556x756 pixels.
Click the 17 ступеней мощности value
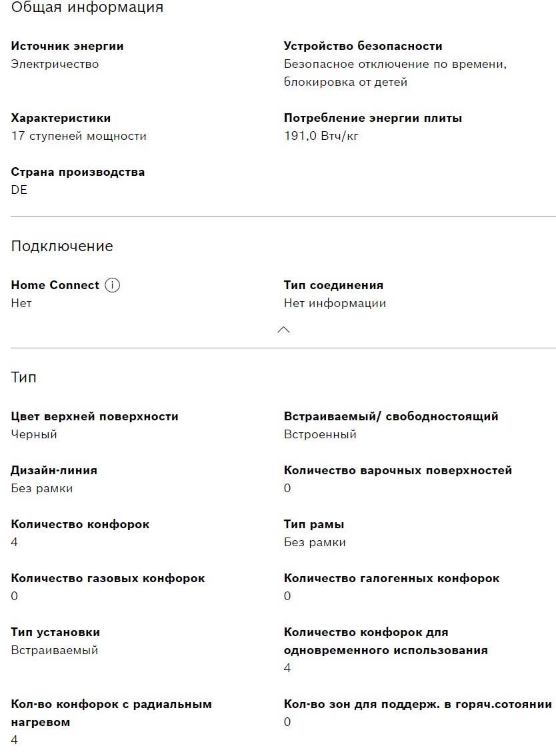(79, 136)
